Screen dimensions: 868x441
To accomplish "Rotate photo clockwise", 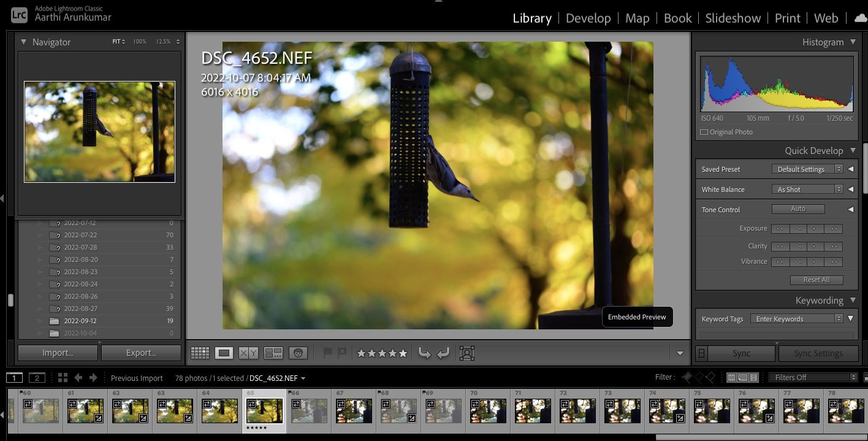I will [444, 353].
